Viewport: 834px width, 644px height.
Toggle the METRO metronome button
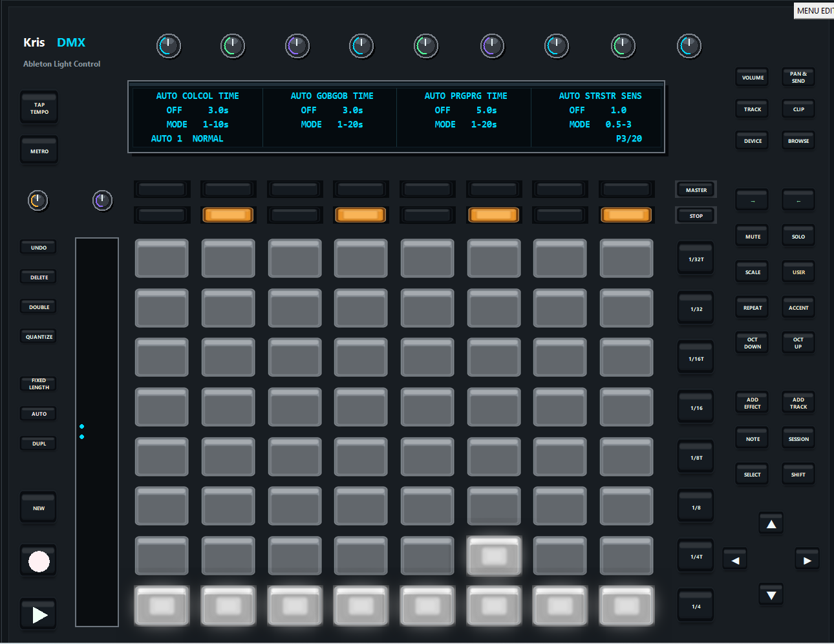(x=39, y=151)
